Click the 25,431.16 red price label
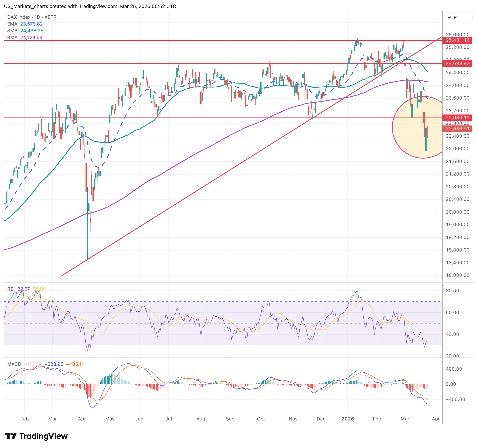Screen dimensions: 478x448 (457, 40)
